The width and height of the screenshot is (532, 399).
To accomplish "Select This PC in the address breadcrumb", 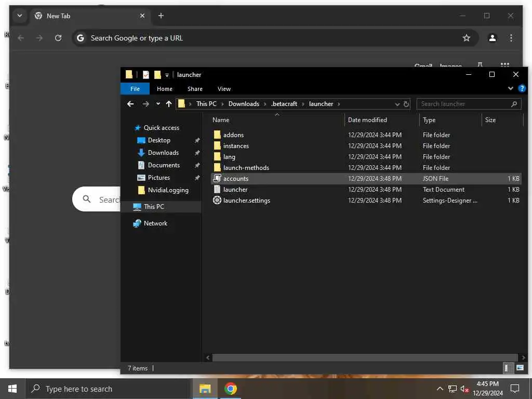I will tap(206, 104).
